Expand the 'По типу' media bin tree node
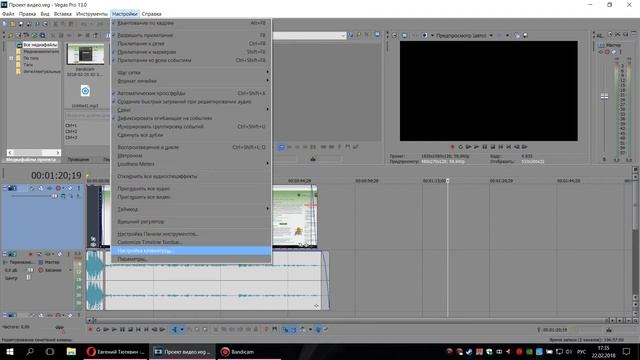The height and width of the screenshot is (360, 640). 11,58
